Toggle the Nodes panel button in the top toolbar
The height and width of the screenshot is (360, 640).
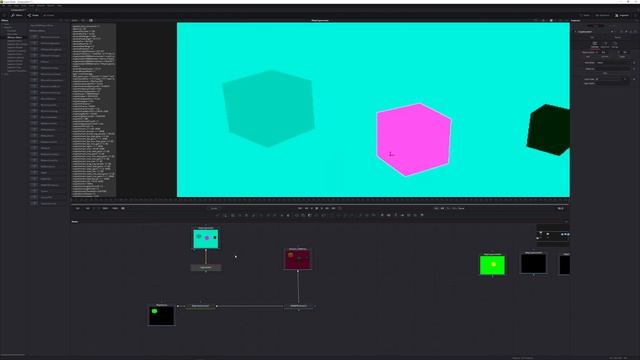click(33, 15)
